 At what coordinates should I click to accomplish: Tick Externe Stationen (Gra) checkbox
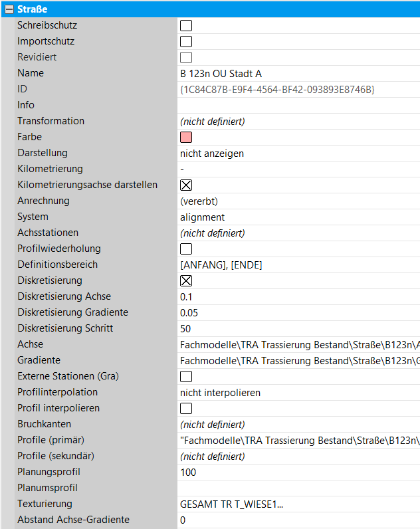tap(186, 376)
